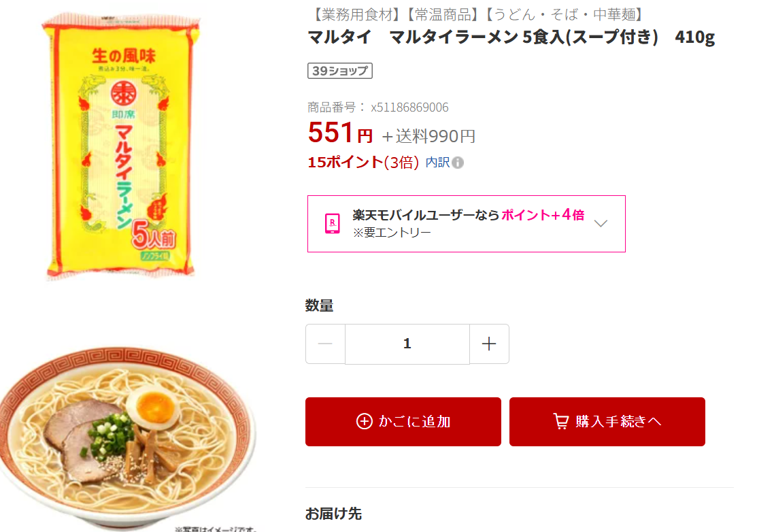This screenshot has height=532, width=757.
Task: Decrease quantity with the minus button
Action: coord(325,344)
